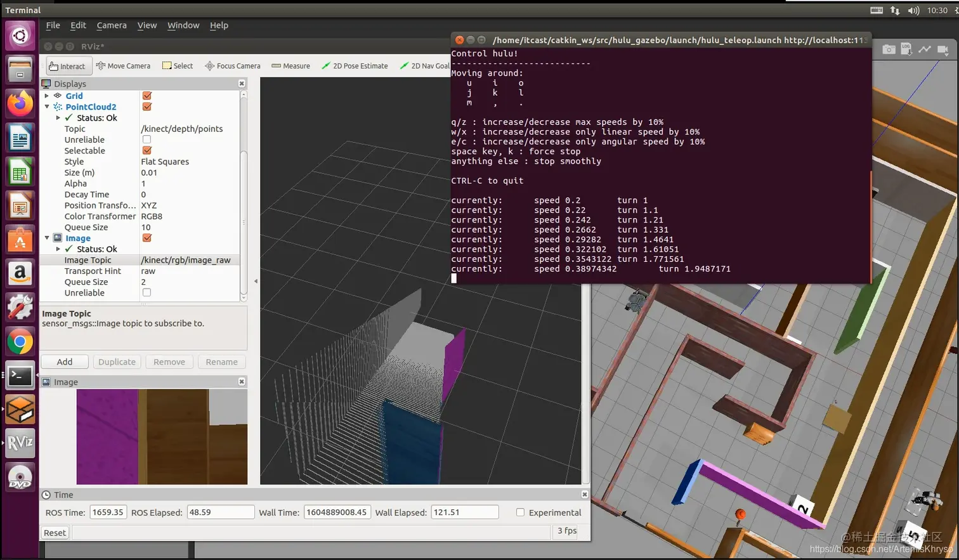
Task: Click the Duplicate button
Action: point(117,361)
